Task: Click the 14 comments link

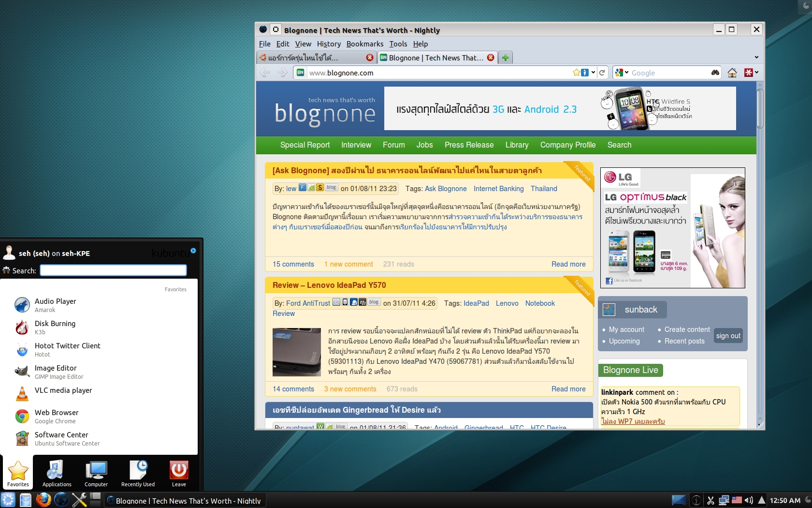Action: [x=293, y=389]
